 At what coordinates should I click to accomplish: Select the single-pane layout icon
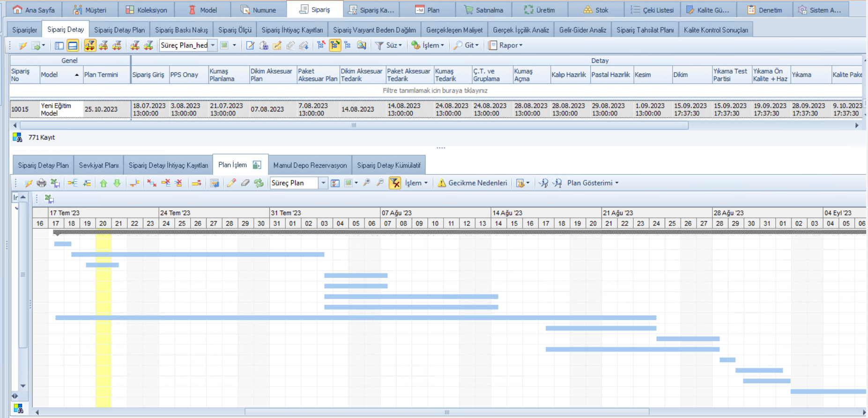[x=59, y=45]
